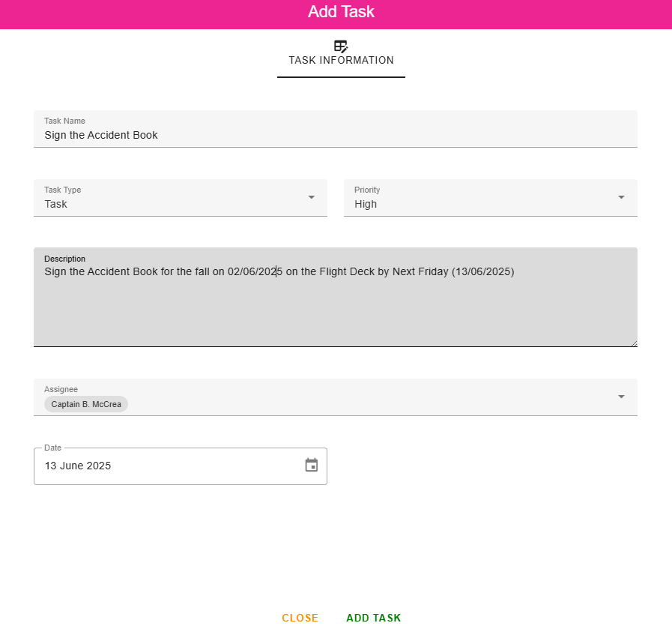The width and height of the screenshot is (672, 641).
Task: Expand the Task Type dropdown arrow
Action: point(311,197)
